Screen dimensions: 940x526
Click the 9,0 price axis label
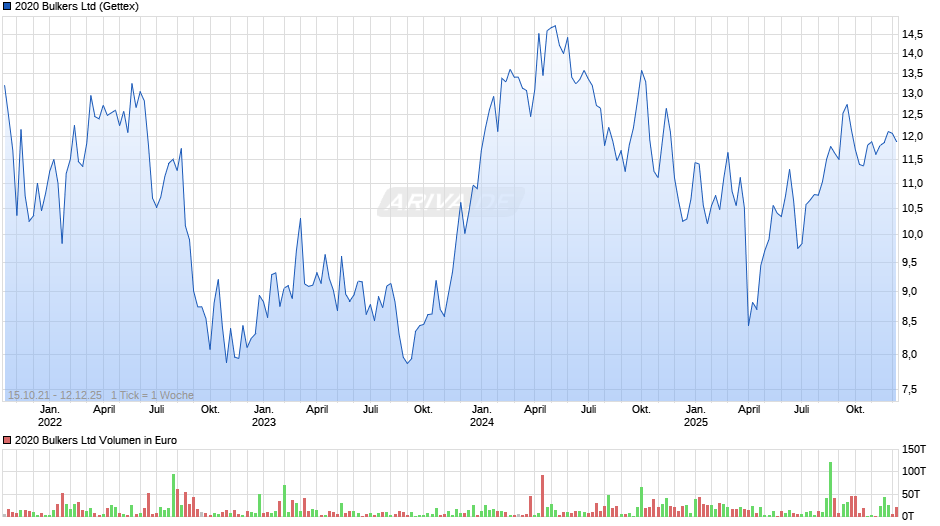[909, 291]
